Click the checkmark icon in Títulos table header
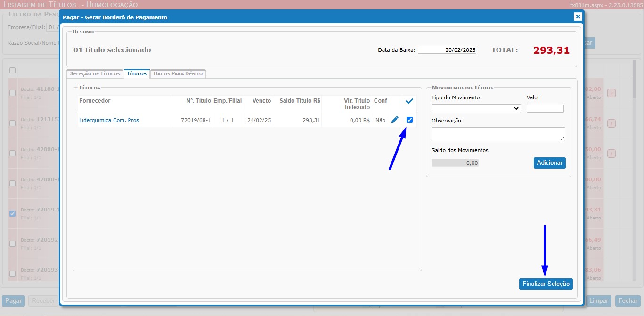The width and height of the screenshot is (644, 316). click(x=409, y=101)
